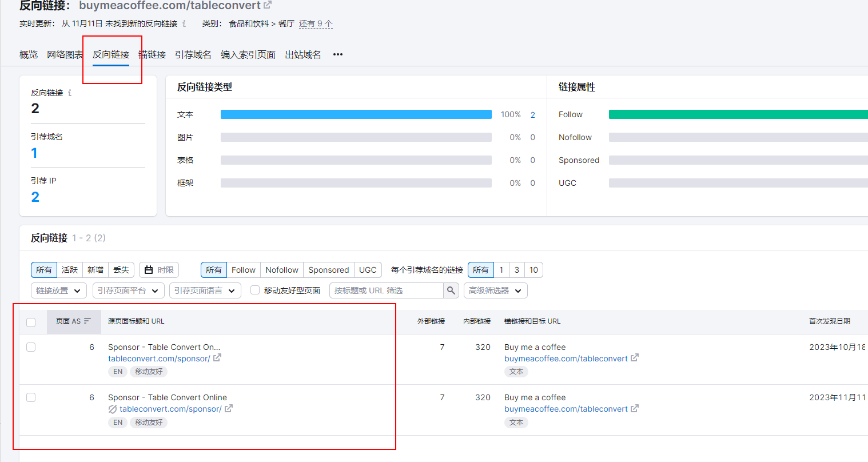The image size is (868, 462).
Task: Open external link icon of first tableconvert.com/sponsor/ row
Action: [x=217, y=359]
